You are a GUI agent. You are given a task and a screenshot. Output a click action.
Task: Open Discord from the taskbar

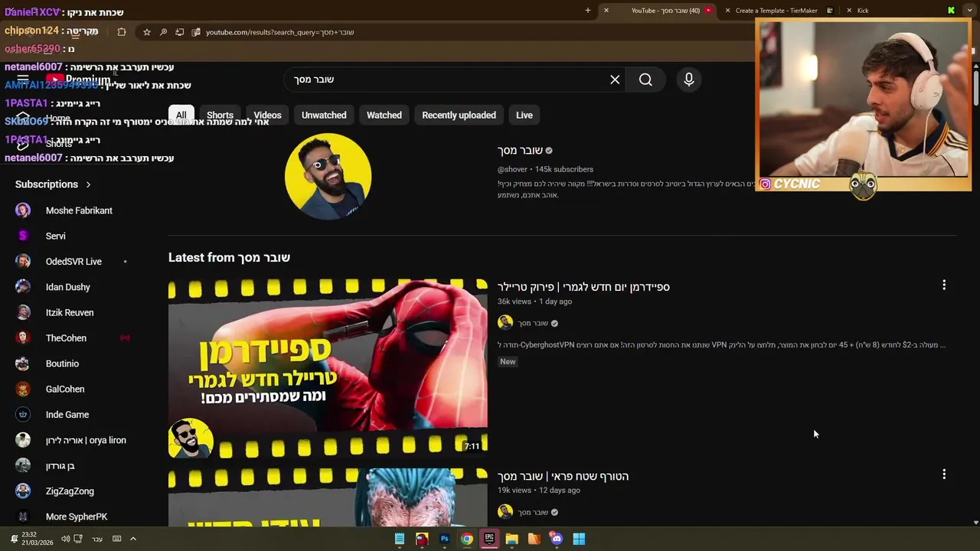coord(557,539)
